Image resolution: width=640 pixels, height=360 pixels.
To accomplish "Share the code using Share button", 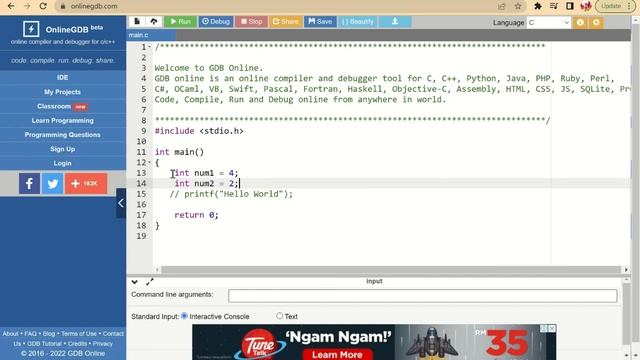I will point(286,21).
